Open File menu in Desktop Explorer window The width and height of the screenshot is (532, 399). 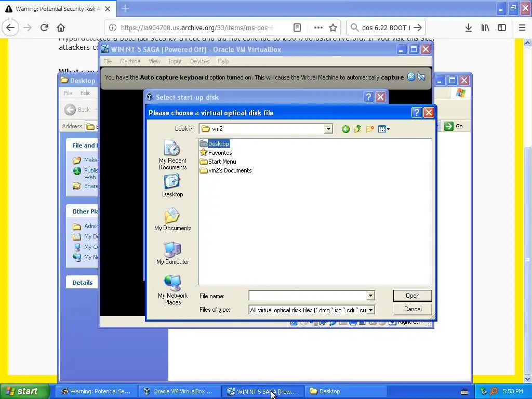pyautogui.click(x=68, y=93)
